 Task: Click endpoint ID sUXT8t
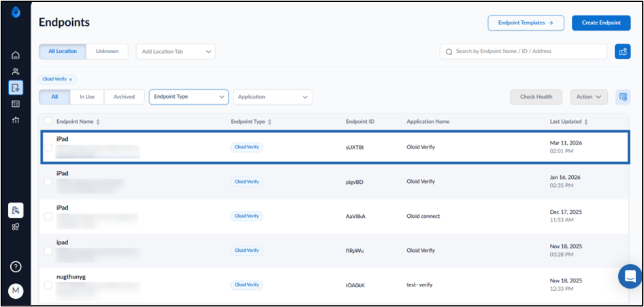(x=355, y=147)
